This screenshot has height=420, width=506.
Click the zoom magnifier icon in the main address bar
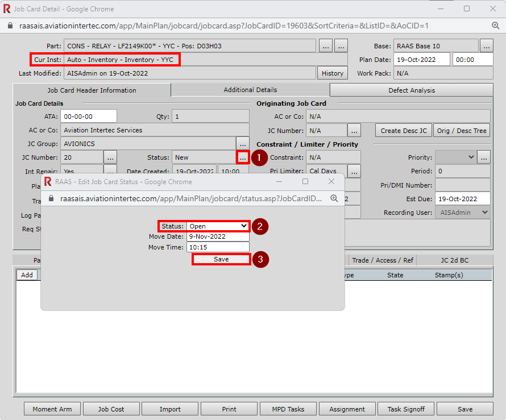coord(495,26)
